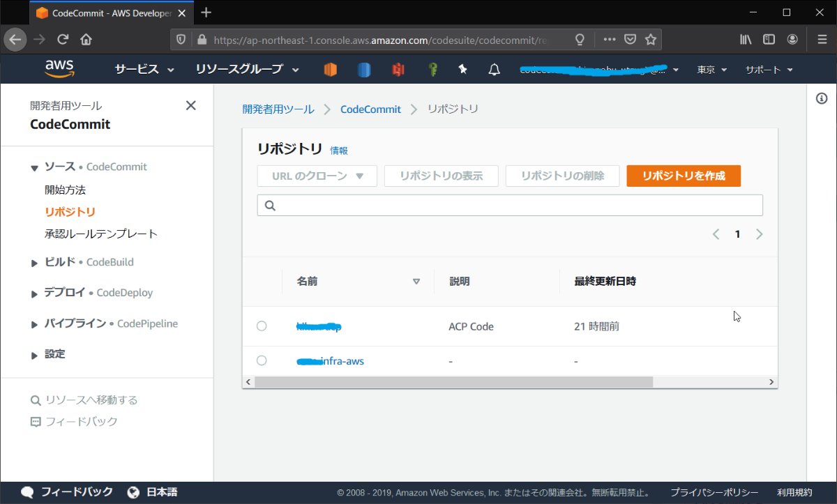The height and width of the screenshot is (504, 837).
Task: Toggle the Firefox sidebar icon
Action: [x=769, y=40]
